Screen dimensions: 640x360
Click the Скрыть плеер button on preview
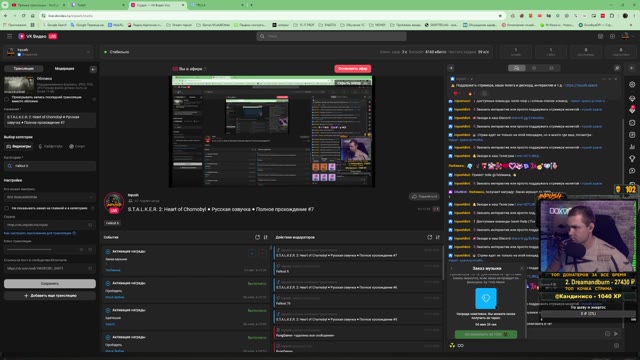pos(352,83)
